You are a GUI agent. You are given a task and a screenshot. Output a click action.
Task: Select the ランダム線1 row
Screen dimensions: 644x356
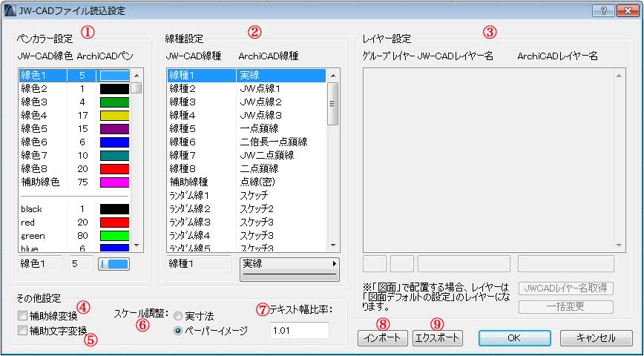coord(246,194)
